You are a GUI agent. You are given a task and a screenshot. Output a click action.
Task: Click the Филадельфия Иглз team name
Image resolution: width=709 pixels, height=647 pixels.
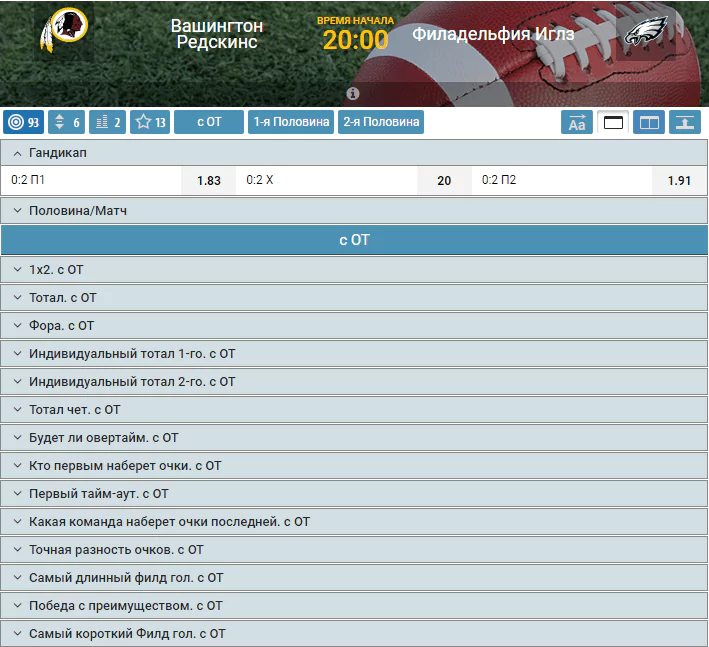click(493, 34)
